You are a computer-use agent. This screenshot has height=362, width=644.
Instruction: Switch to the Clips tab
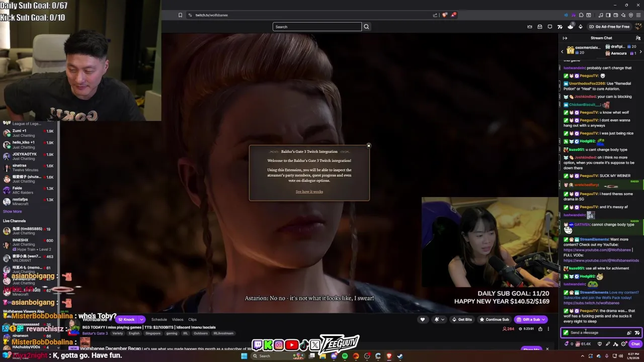[192, 320]
